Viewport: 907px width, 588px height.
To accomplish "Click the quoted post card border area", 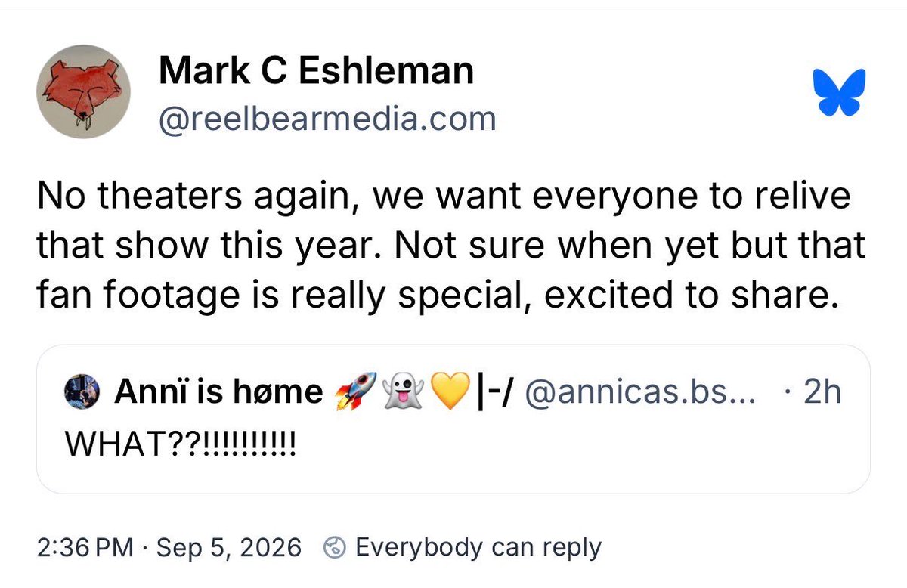I will tap(453, 419).
